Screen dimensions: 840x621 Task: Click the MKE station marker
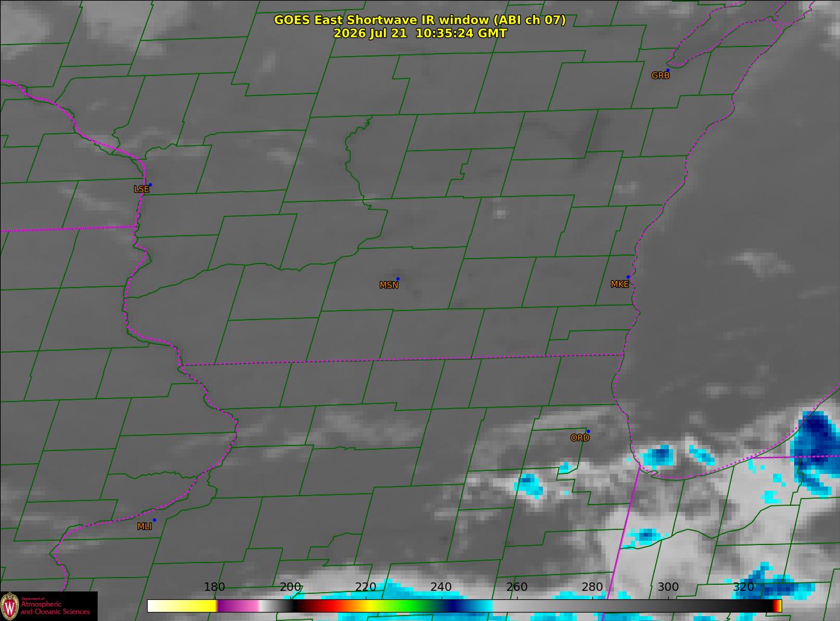[x=628, y=277]
